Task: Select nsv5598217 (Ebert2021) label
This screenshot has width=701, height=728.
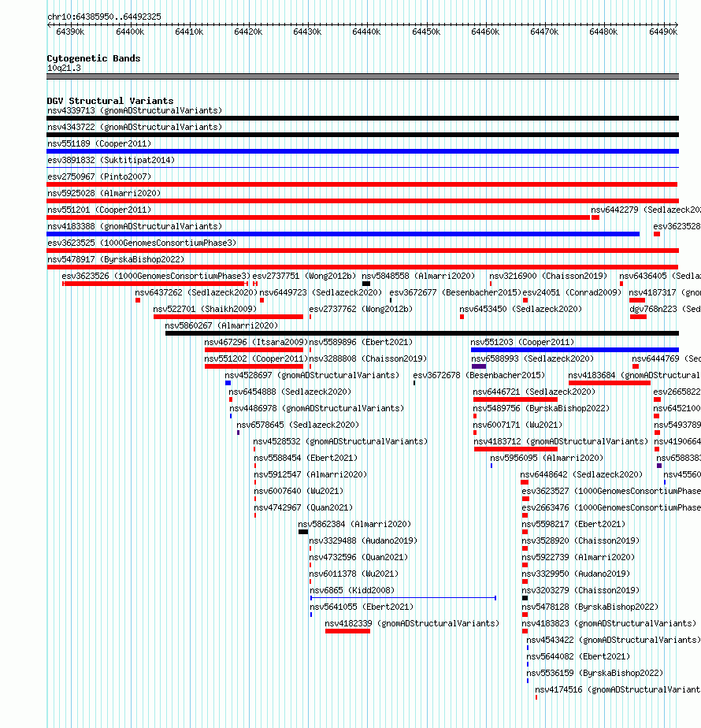Action: pos(574,525)
